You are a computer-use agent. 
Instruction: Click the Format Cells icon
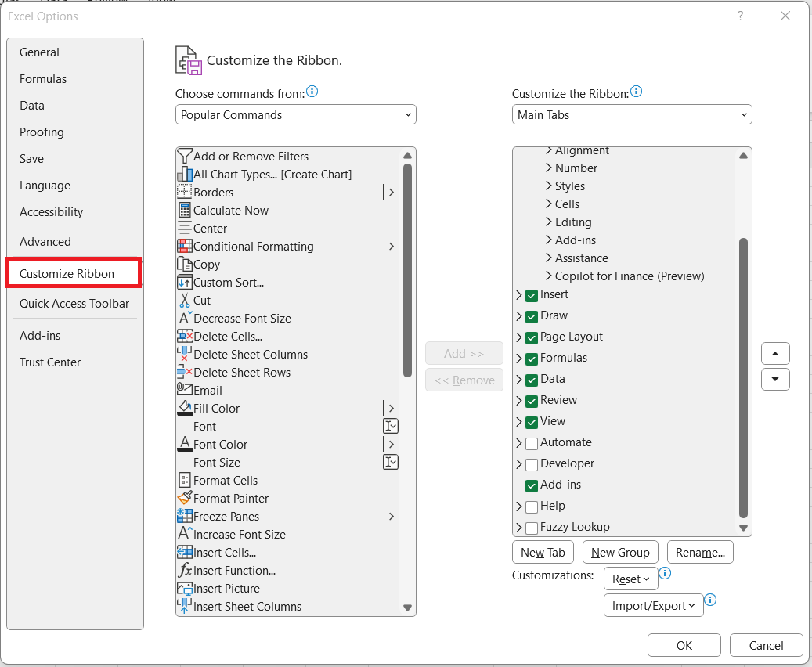click(x=184, y=480)
